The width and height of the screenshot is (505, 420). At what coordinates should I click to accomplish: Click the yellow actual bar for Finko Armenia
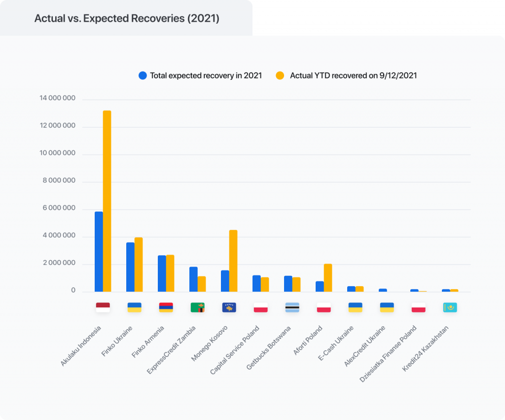point(170,273)
